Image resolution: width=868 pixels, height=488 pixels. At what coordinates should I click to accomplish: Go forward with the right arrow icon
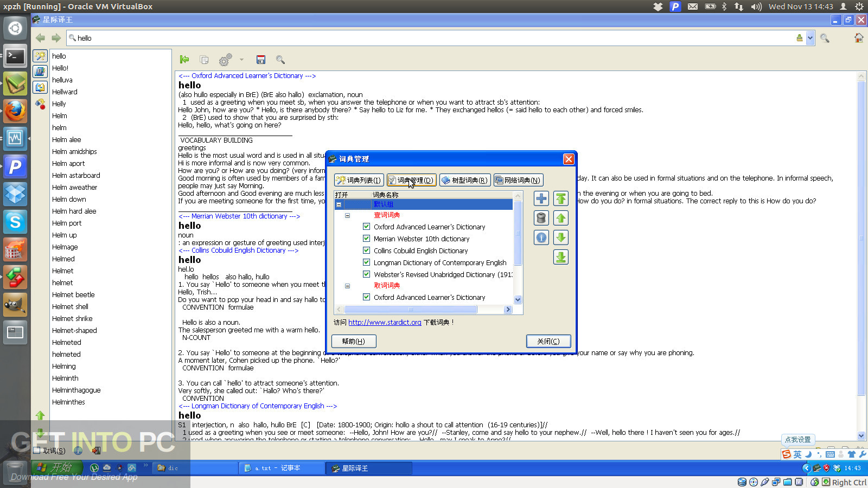(56, 38)
